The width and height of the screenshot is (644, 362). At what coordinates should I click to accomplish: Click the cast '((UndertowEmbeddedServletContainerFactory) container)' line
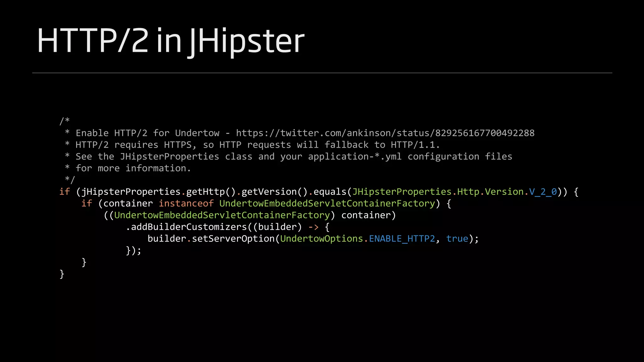tap(250, 215)
